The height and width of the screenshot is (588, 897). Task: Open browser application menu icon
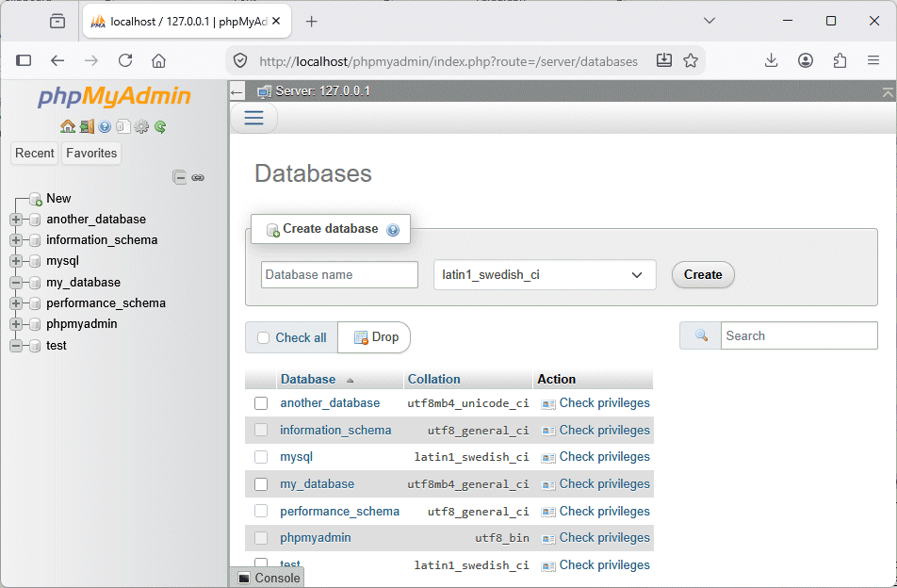tap(873, 60)
